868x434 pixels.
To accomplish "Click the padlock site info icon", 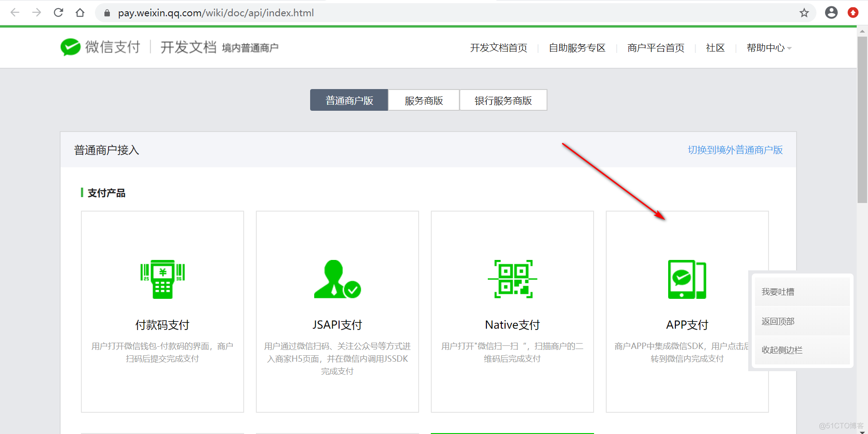I will 107,13.
